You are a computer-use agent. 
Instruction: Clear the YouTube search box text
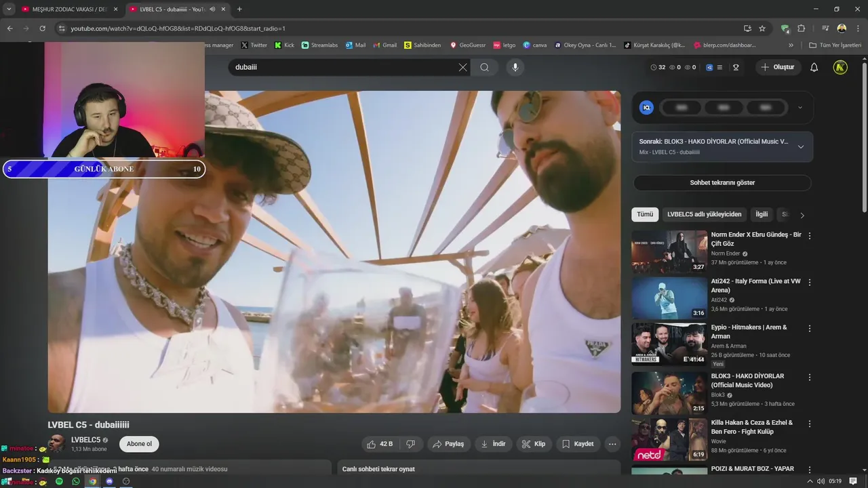(x=463, y=67)
